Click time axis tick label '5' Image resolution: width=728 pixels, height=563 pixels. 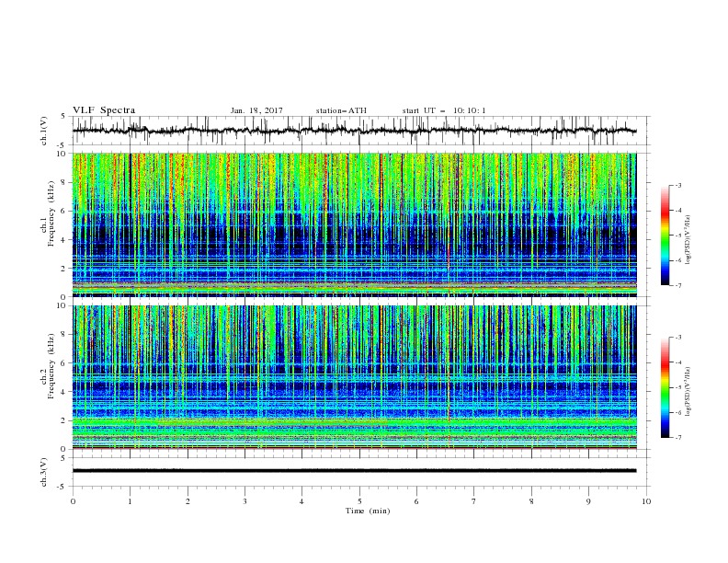359,501
